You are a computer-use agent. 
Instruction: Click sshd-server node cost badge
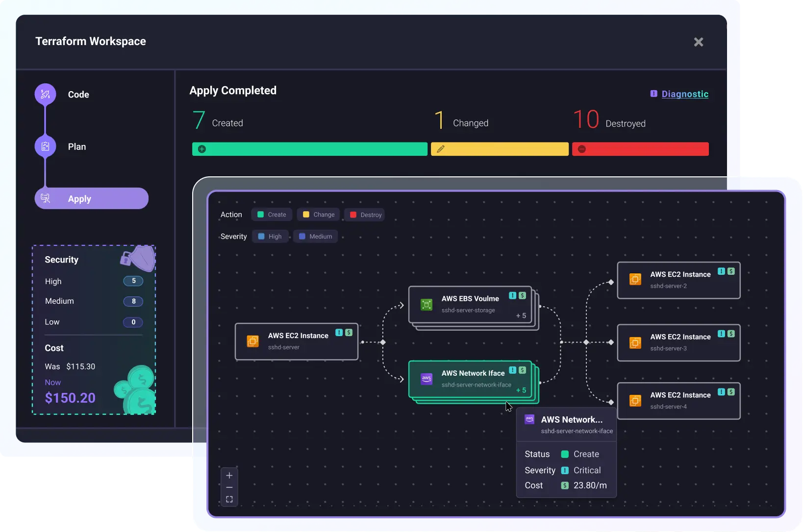point(349,333)
